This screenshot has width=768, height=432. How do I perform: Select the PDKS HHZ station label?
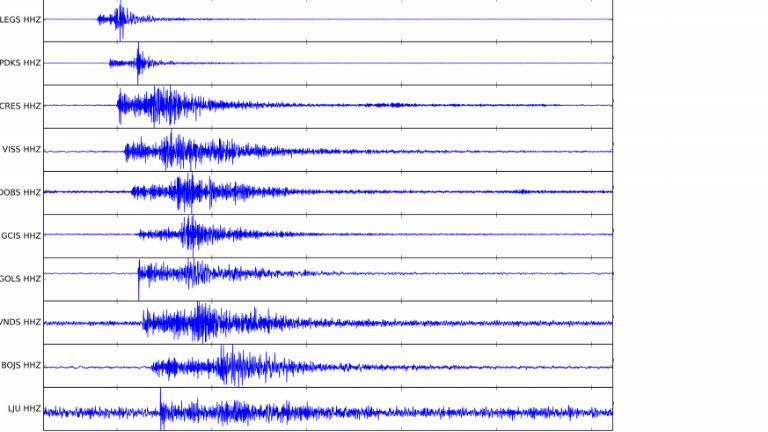[x=20, y=62]
